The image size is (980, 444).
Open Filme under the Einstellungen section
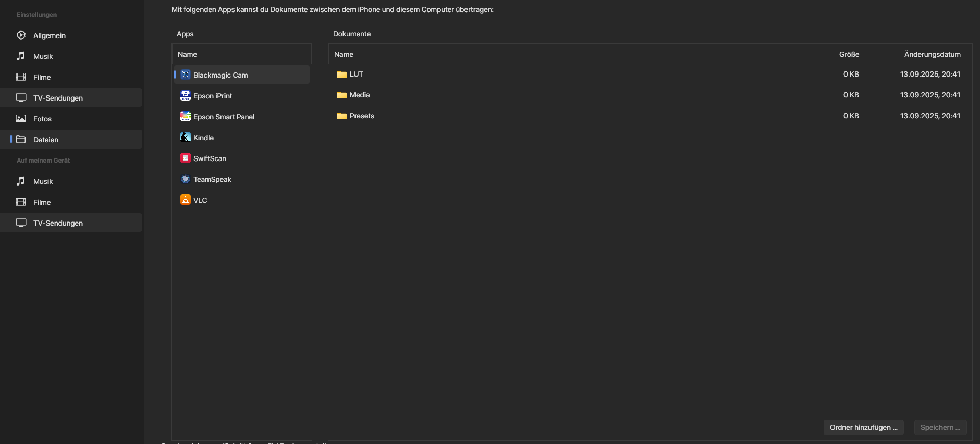71,77
